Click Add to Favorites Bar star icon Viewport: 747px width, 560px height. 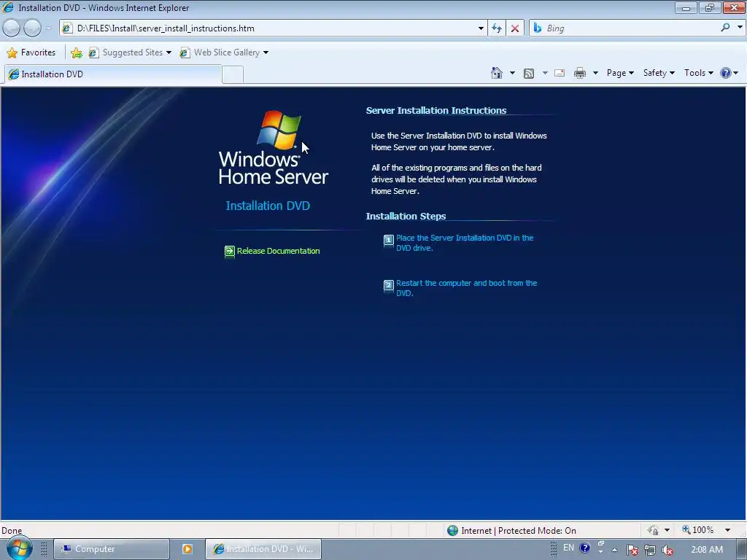(x=76, y=52)
